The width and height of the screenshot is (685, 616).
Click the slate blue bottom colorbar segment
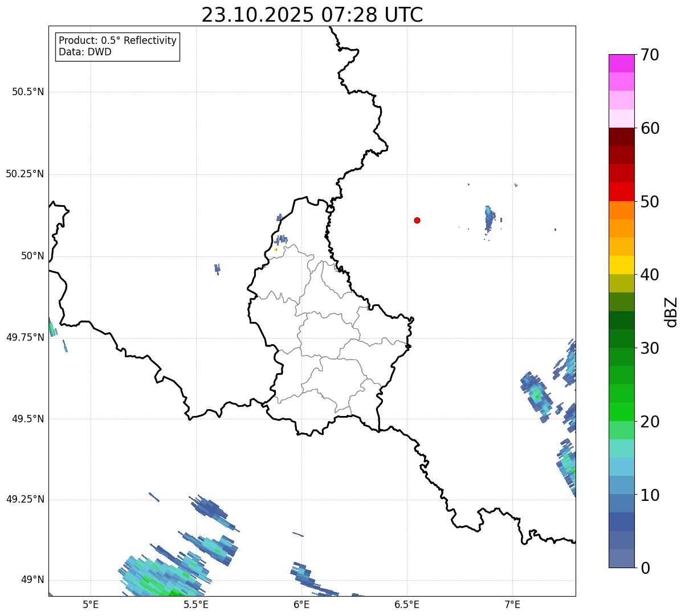tap(622, 559)
